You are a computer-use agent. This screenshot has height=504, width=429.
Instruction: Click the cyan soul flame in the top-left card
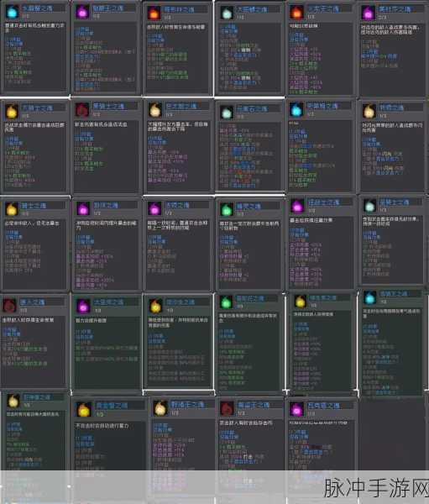pos(13,12)
